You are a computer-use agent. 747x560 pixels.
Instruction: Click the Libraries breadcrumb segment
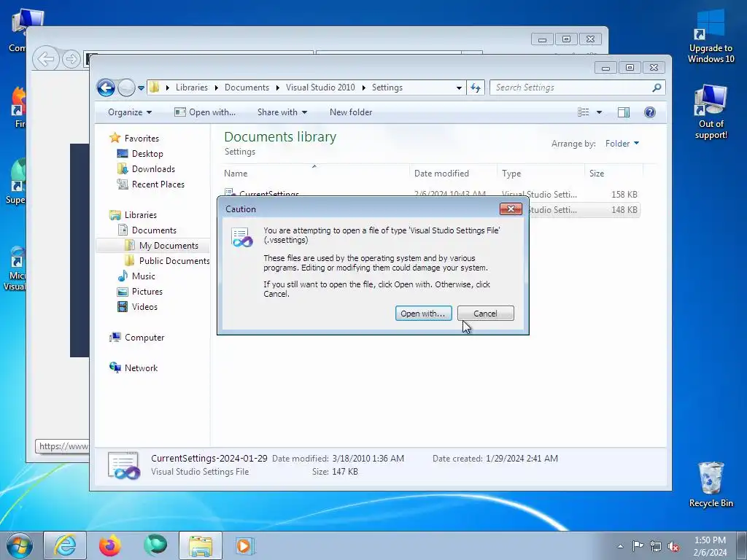[192, 87]
